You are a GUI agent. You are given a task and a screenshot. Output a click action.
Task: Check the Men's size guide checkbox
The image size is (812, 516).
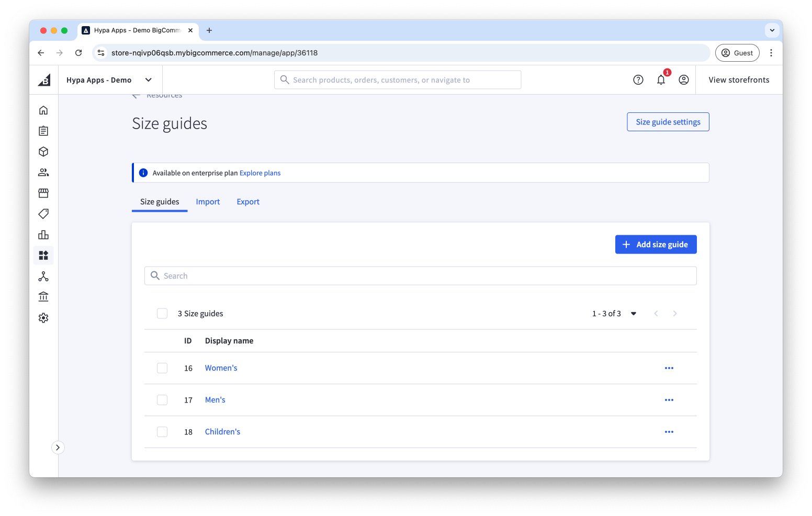click(x=162, y=400)
